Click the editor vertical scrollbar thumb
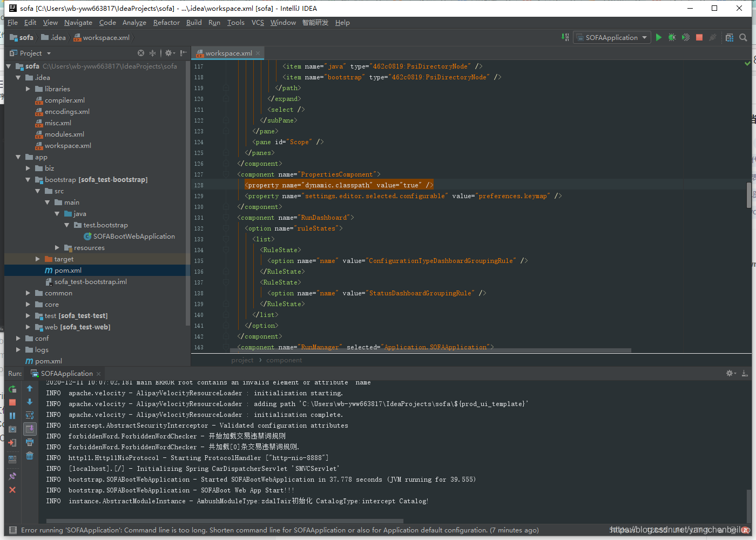The width and height of the screenshot is (756, 540). [x=749, y=195]
